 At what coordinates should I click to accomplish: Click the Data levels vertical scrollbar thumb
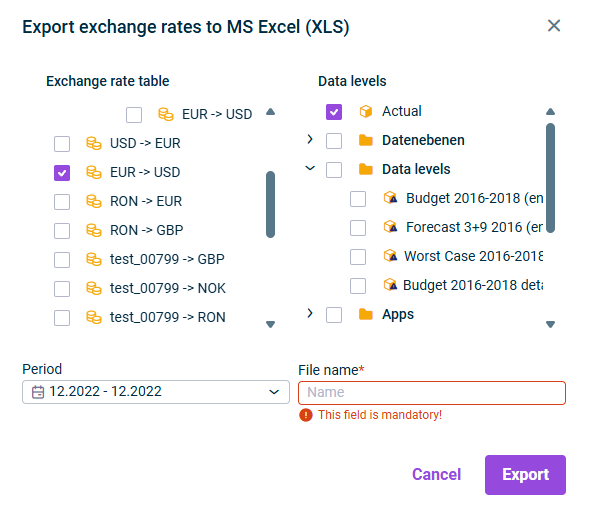(550, 178)
